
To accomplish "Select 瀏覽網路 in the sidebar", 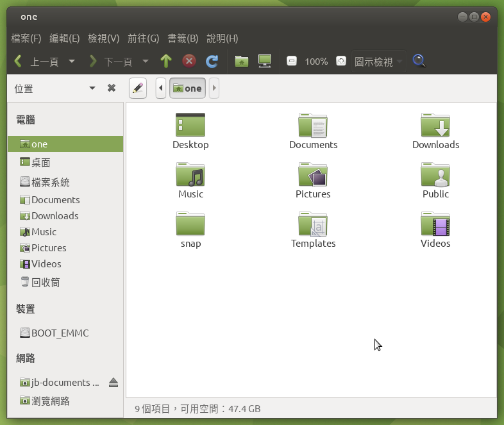I will pyautogui.click(x=65, y=401).
